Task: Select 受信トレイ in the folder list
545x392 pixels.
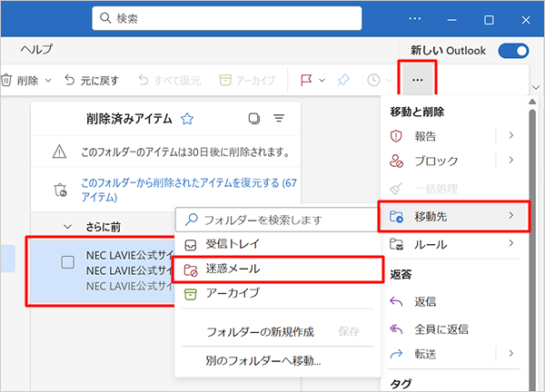Action: click(x=278, y=244)
